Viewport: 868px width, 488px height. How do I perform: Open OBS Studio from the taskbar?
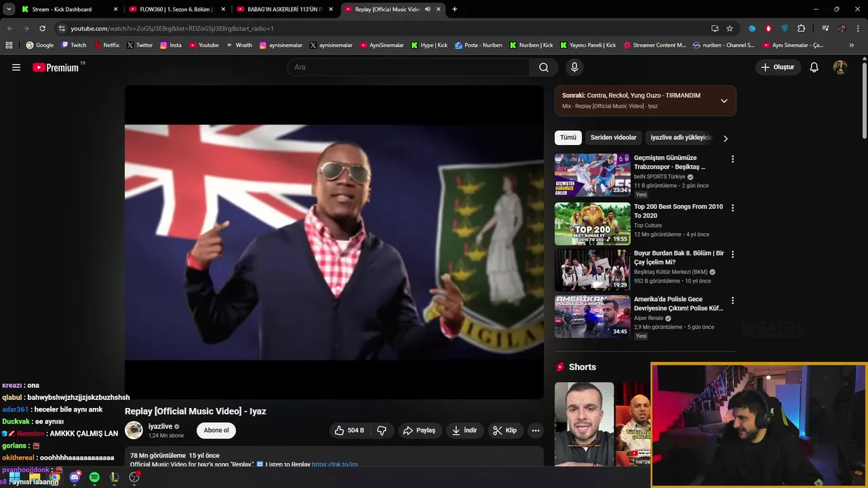click(134, 477)
